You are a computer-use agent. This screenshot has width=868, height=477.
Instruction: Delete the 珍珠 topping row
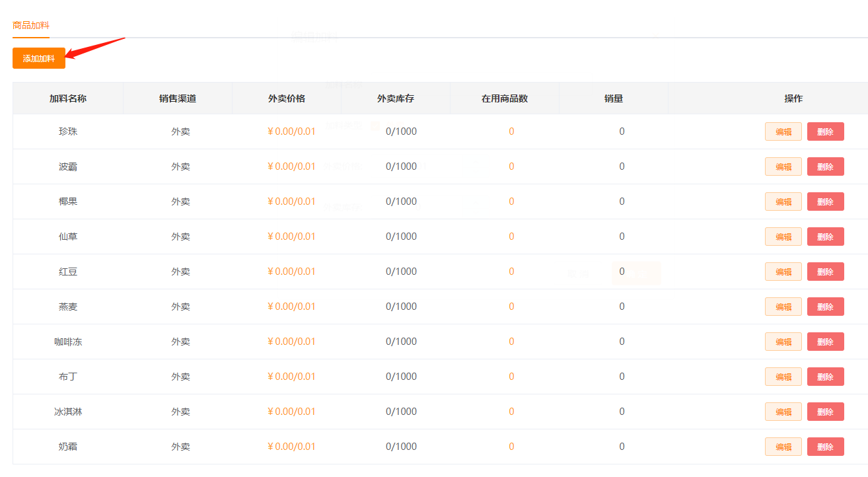[825, 131]
